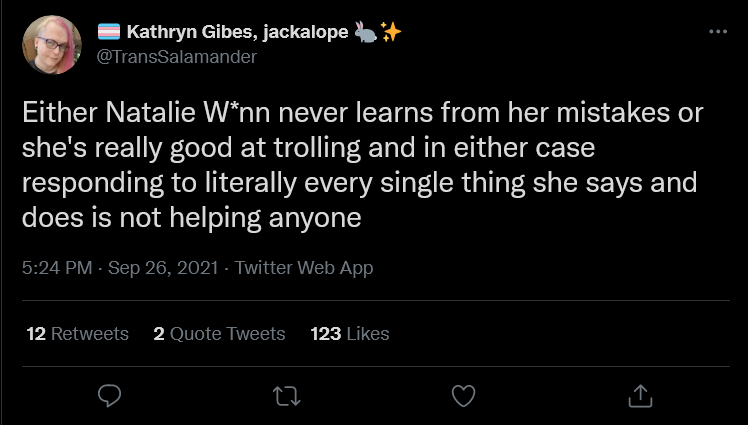View the 12 Retweets list
Viewport: 748px width, 425px height.
pos(77,333)
